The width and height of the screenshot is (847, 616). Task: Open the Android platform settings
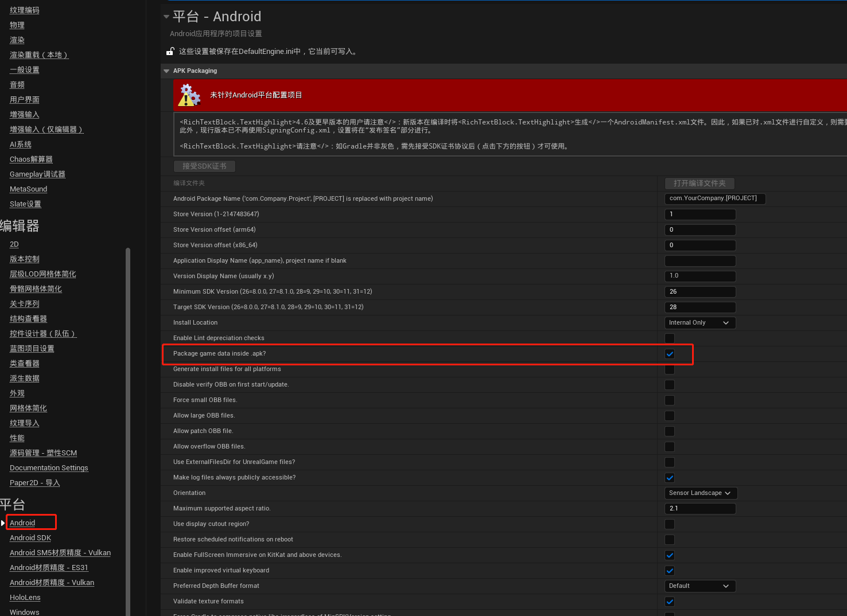(22, 523)
